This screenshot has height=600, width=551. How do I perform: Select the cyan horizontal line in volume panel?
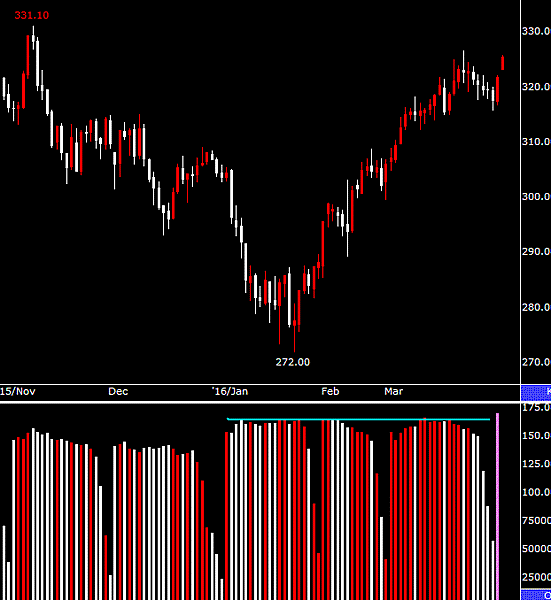(x=359, y=419)
